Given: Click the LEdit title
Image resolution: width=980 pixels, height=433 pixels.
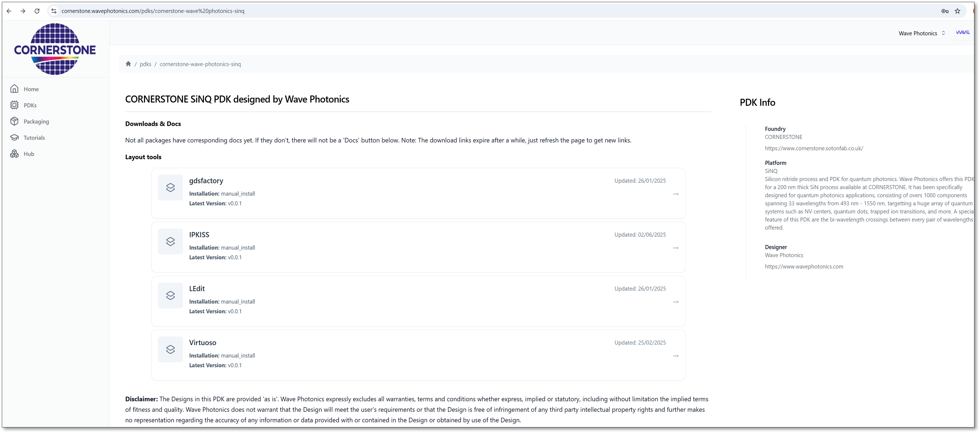Looking at the screenshot, I should (197, 289).
